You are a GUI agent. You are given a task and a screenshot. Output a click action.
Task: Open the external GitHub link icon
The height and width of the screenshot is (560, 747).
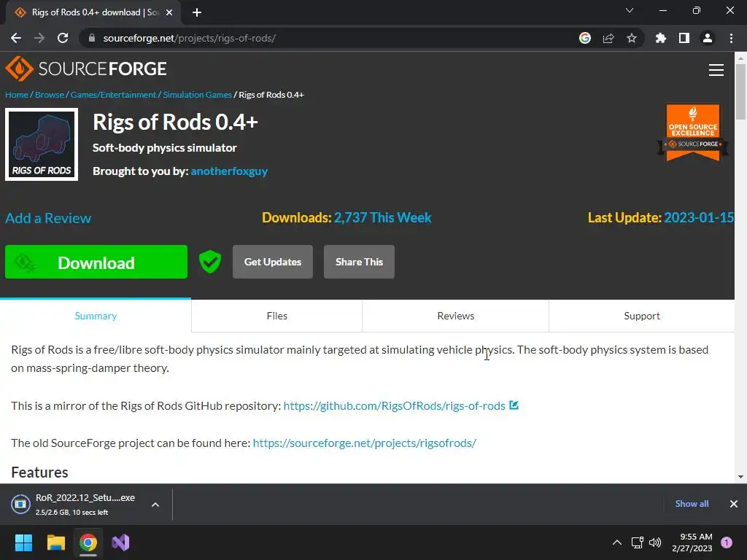pyautogui.click(x=514, y=405)
